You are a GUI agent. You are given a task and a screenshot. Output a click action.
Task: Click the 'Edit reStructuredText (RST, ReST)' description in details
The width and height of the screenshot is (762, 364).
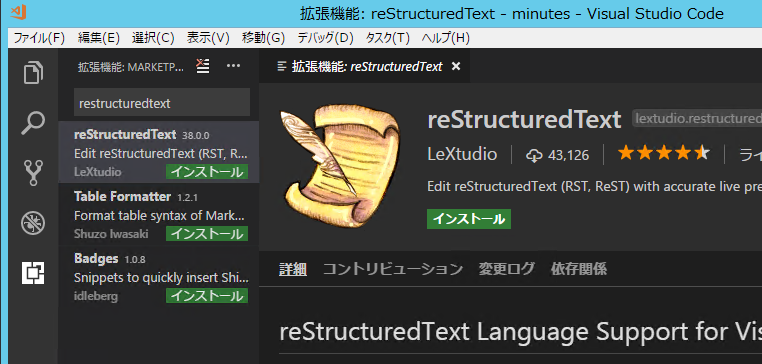point(594,187)
